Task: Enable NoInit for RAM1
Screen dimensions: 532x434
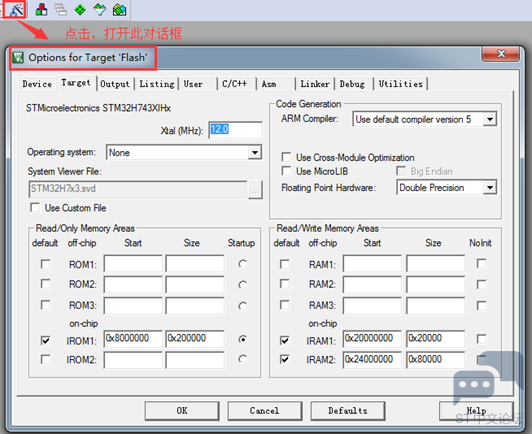Action: [x=481, y=263]
